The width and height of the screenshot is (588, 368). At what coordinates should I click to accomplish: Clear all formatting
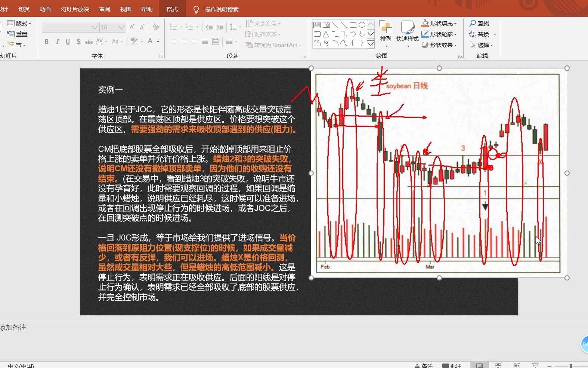(x=156, y=27)
